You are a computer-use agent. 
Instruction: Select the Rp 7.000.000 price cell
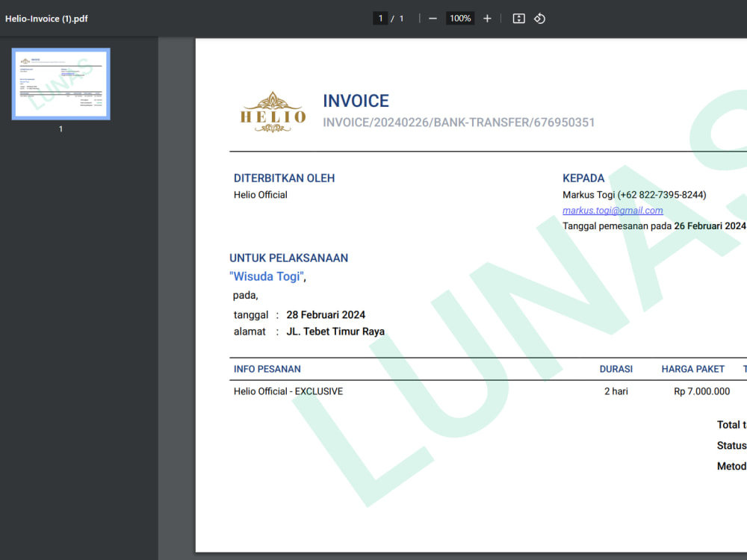(701, 391)
